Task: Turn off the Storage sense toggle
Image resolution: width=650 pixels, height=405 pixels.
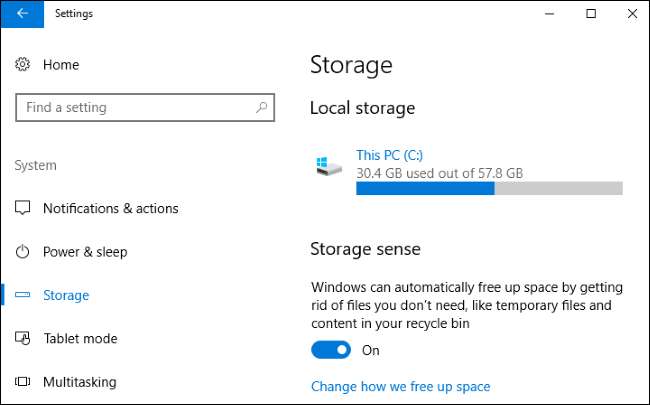Action: 331,350
